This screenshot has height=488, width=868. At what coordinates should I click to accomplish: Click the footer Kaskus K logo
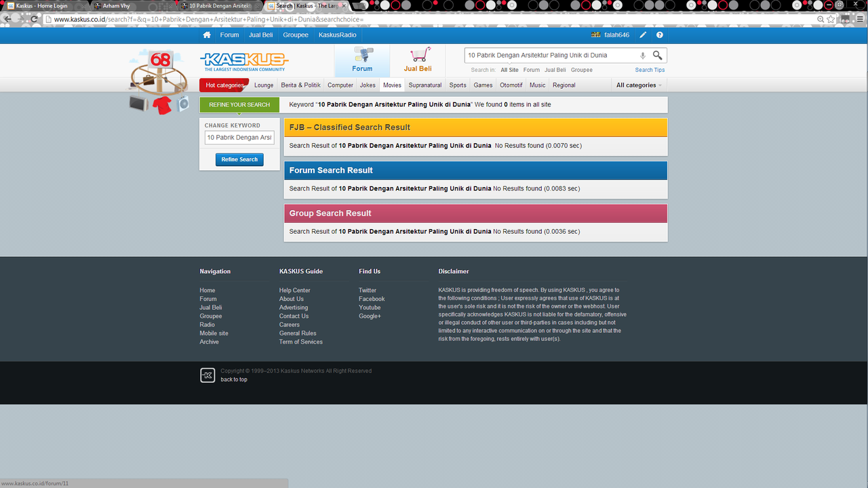tap(208, 375)
